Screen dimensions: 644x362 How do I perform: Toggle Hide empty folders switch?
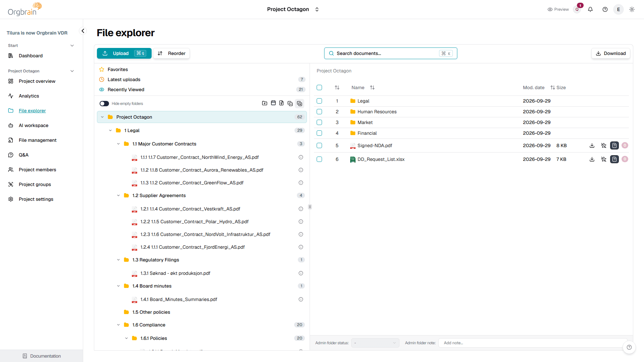[x=104, y=104]
